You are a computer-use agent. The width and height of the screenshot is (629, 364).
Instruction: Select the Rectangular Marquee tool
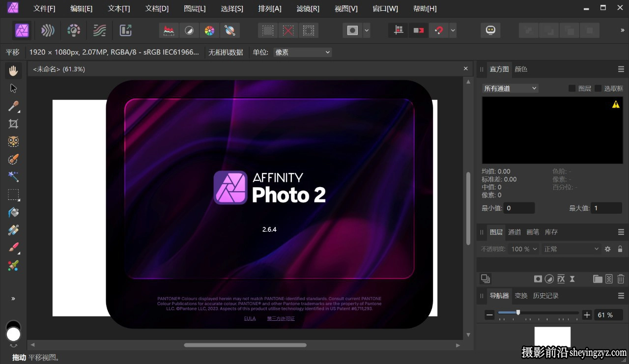click(14, 195)
